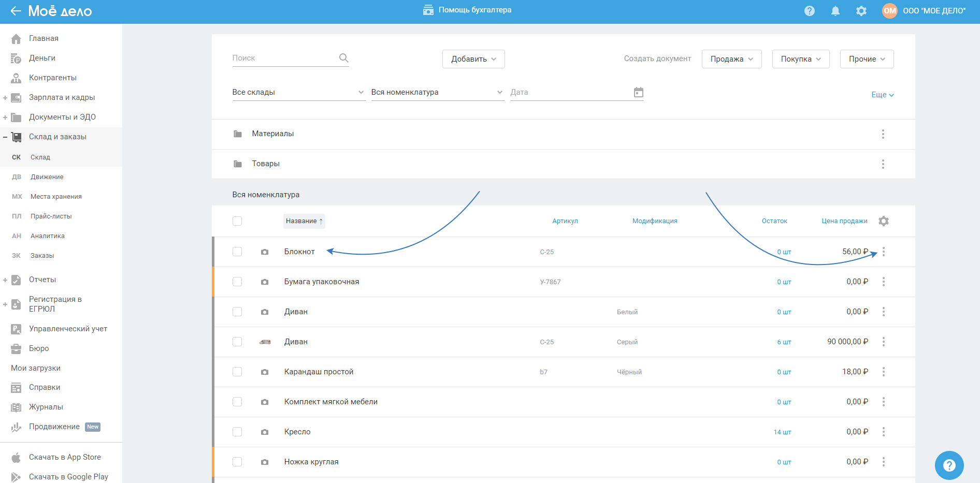
Task: Go to Контрагенты section
Action: point(52,78)
